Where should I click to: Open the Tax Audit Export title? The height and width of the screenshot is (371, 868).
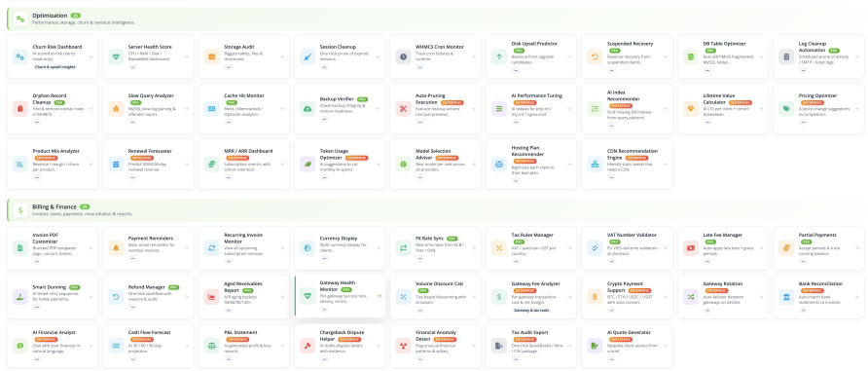pyautogui.click(x=530, y=333)
